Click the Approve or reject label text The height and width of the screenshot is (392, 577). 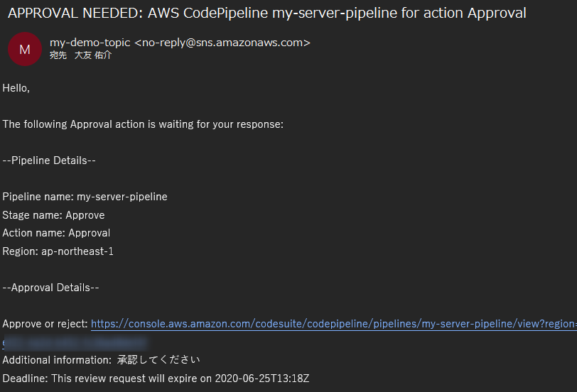point(45,324)
